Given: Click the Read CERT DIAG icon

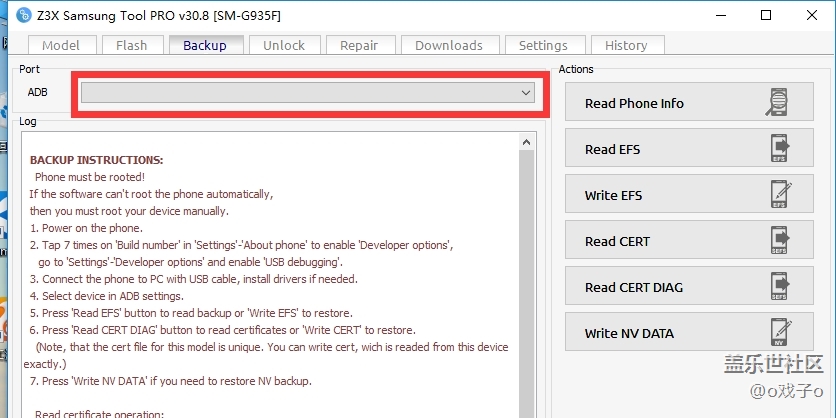Looking at the screenshot, I should [779, 287].
